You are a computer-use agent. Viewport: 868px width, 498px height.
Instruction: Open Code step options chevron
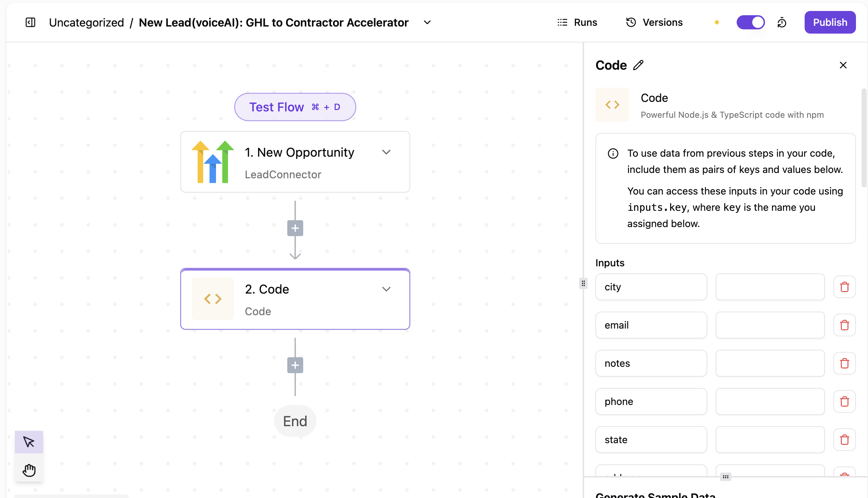point(386,289)
